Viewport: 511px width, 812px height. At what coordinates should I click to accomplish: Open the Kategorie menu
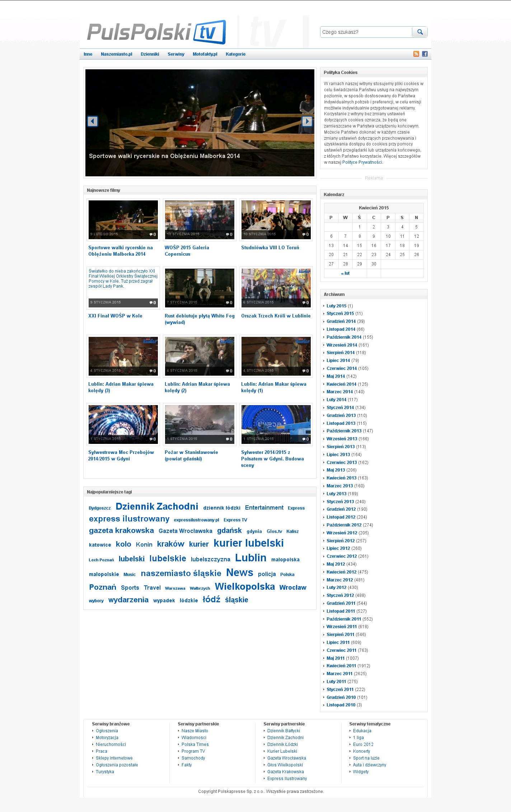pos(235,54)
